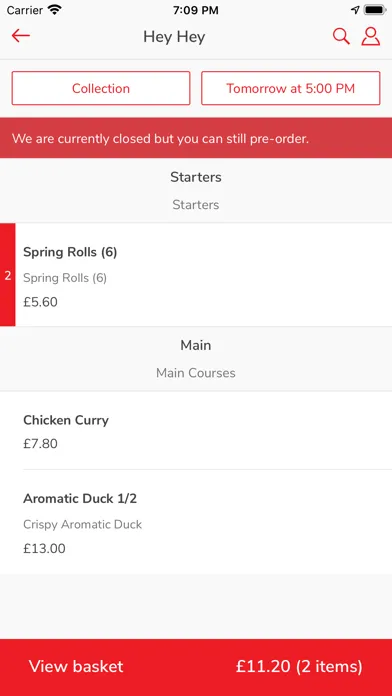Viewport: 392px width, 696px height.
Task: Tap the red back arrow icon
Action: point(21,36)
